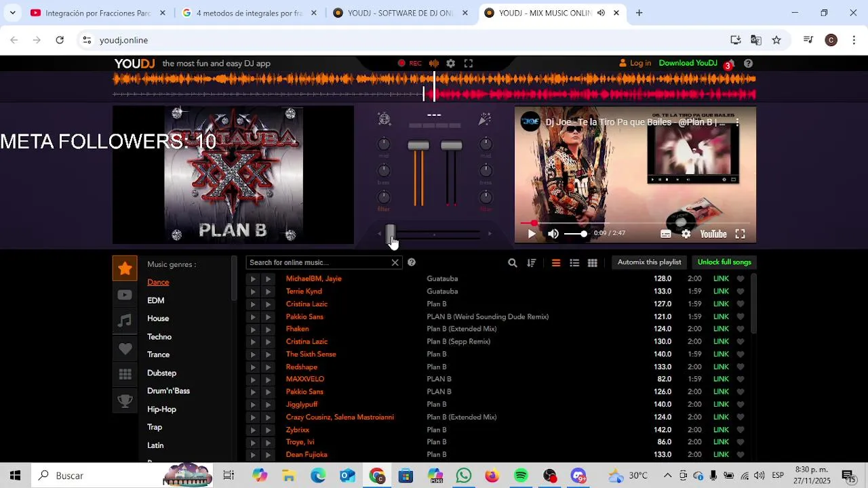Image resolution: width=868 pixels, height=488 pixels.
Task: Favorite the Zybrixx track heart
Action: point(741,430)
